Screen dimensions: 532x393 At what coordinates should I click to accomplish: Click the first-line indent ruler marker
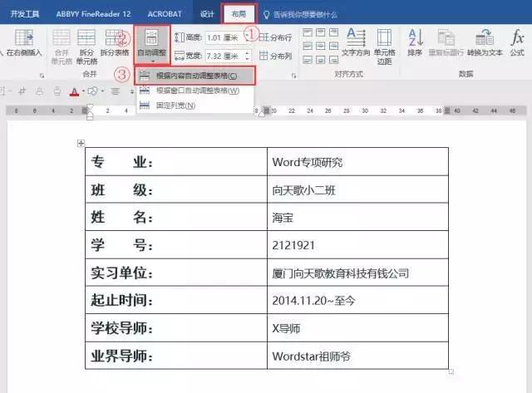click(x=90, y=106)
